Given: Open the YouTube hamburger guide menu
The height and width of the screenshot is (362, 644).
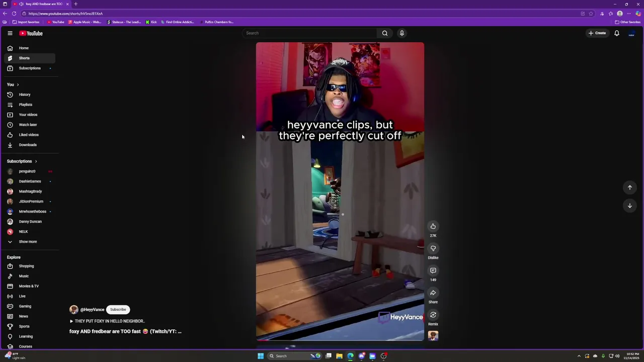Looking at the screenshot, I should [x=10, y=33].
